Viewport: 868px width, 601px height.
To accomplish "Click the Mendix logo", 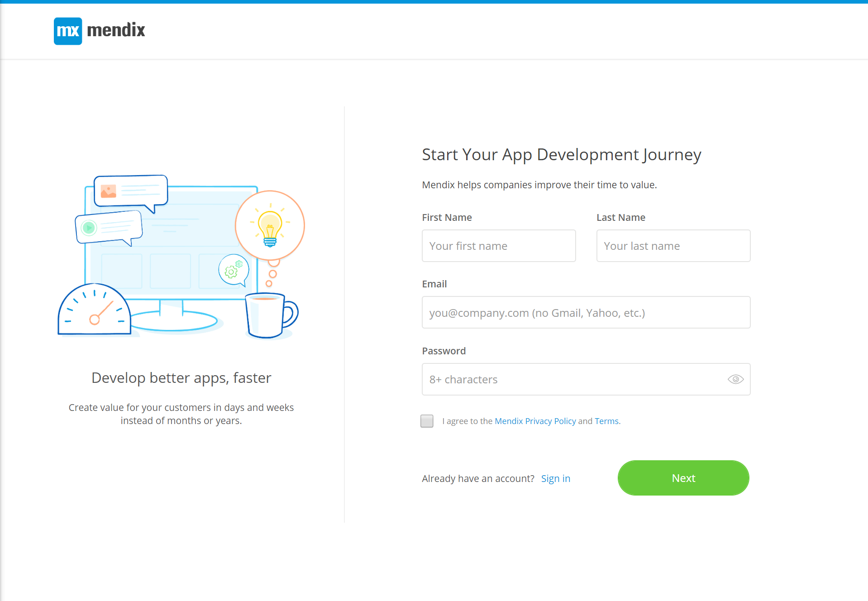I will 100,31.
